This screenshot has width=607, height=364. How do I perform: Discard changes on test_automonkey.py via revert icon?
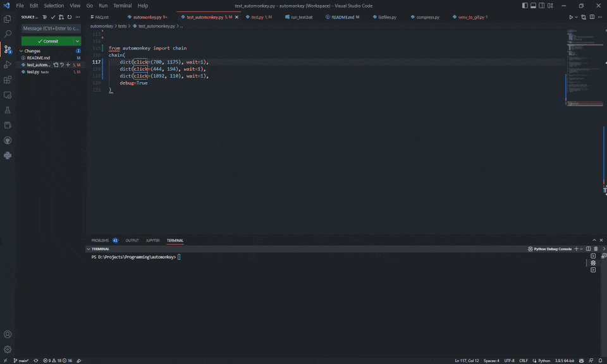(61, 64)
